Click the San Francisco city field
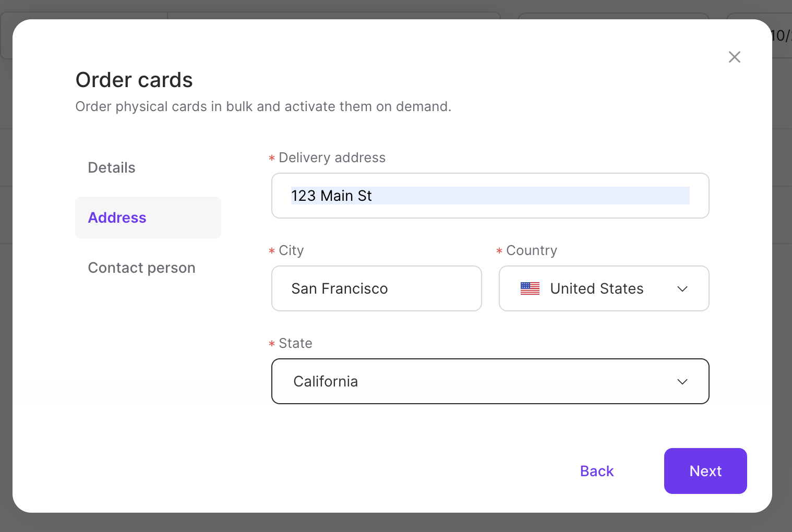 [376, 288]
